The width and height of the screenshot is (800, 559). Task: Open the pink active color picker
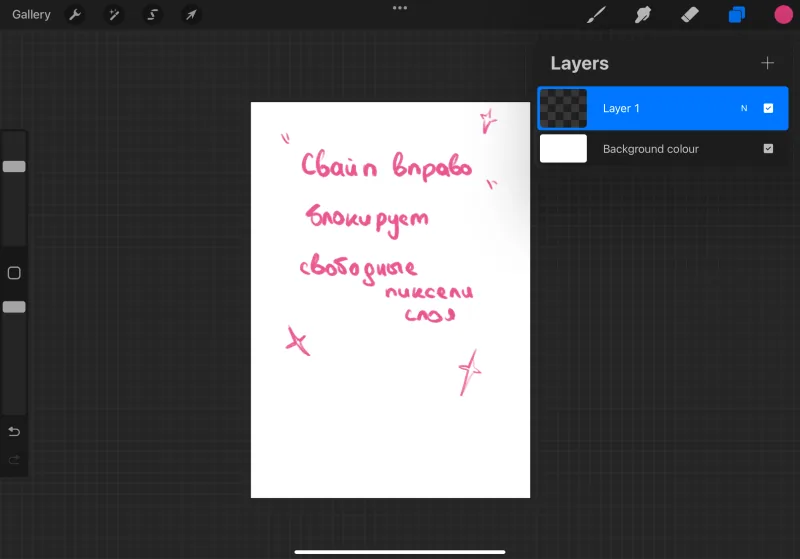coord(783,14)
